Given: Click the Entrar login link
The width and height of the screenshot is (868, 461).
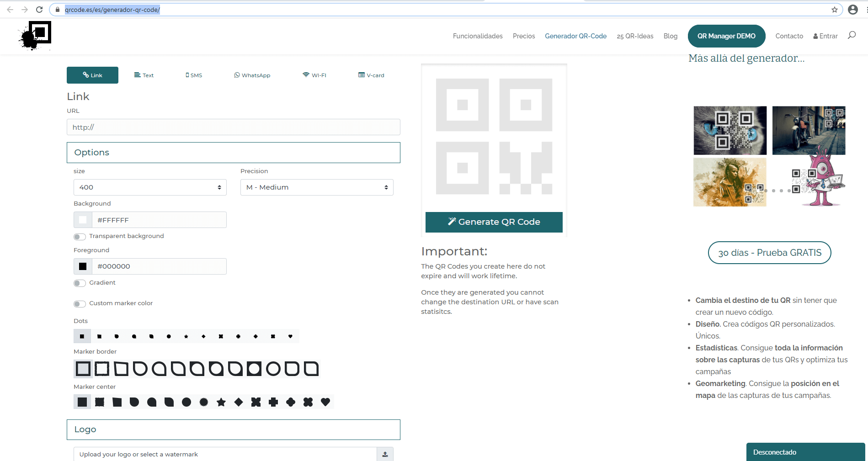Looking at the screenshot, I should pyautogui.click(x=825, y=36).
